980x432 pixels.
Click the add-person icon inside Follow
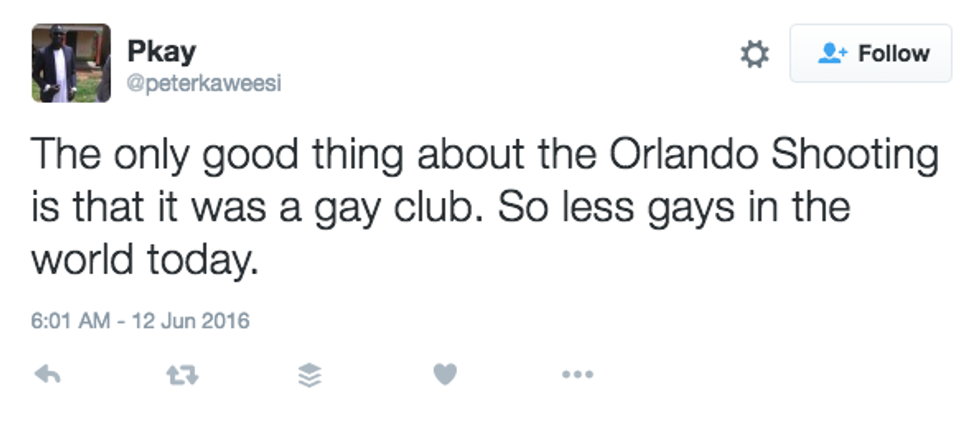[x=832, y=54]
